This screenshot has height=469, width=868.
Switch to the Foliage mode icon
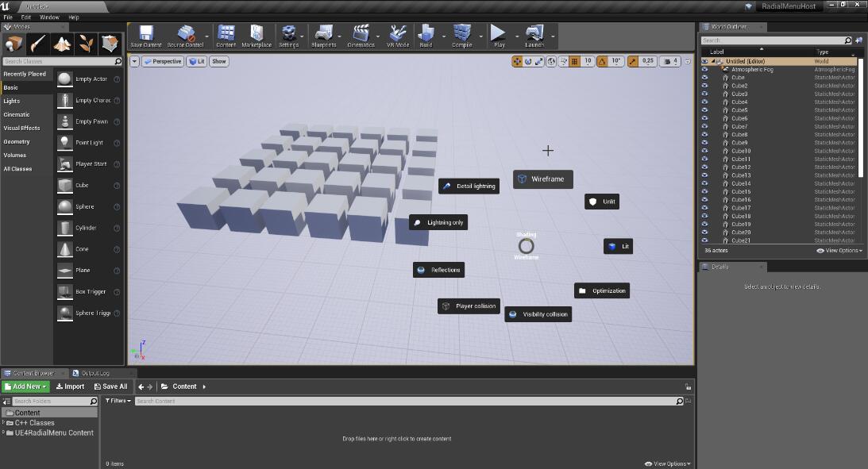(87, 44)
